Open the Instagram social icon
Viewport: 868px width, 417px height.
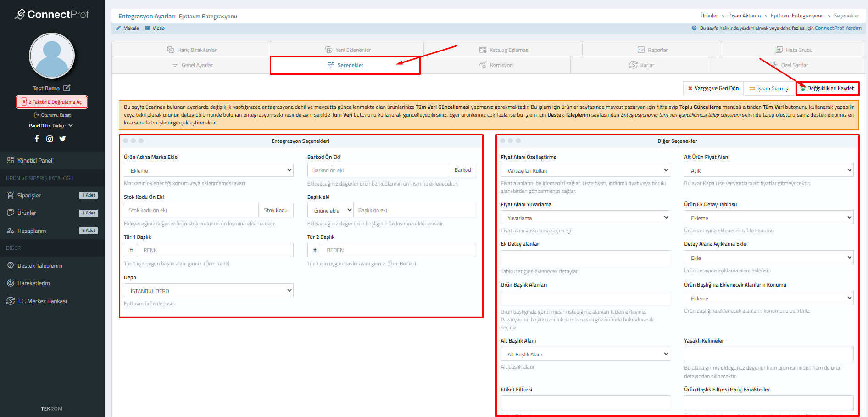click(x=50, y=139)
